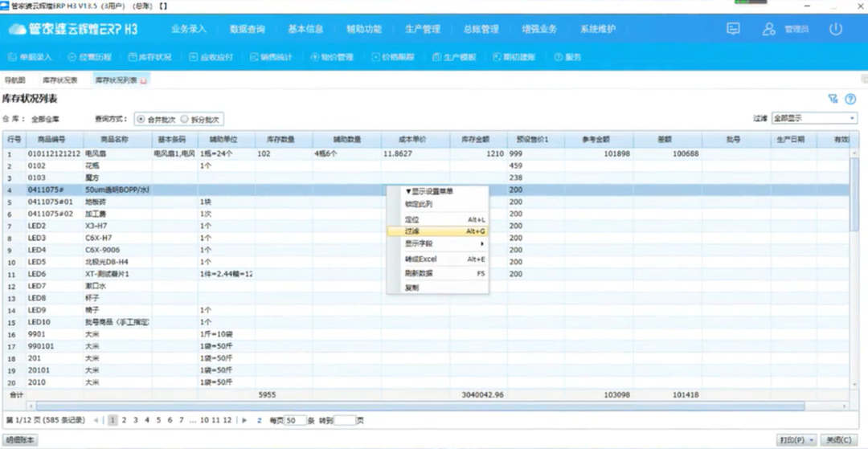Switch to the 库存状况表 tab

click(x=60, y=80)
